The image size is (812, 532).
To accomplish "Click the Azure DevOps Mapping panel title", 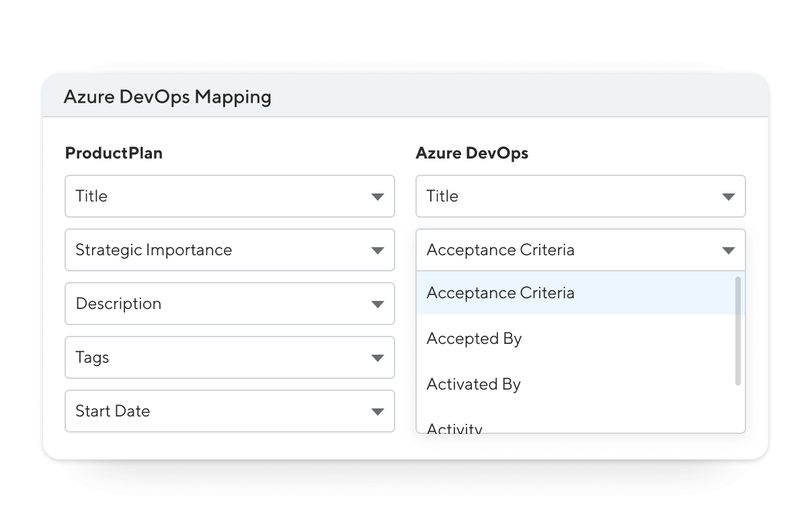I will tap(167, 97).
